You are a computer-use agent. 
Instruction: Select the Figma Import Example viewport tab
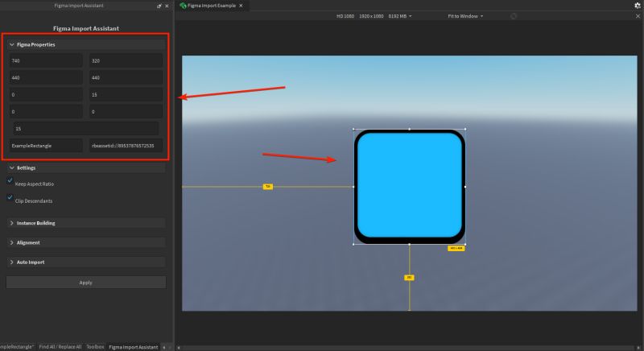(x=212, y=6)
